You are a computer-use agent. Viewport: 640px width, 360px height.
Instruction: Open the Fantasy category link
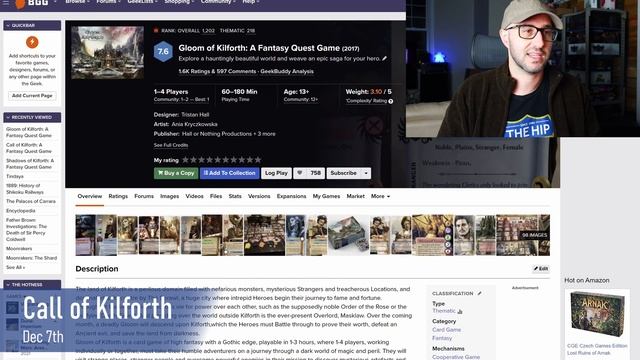pyautogui.click(x=442, y=338)
